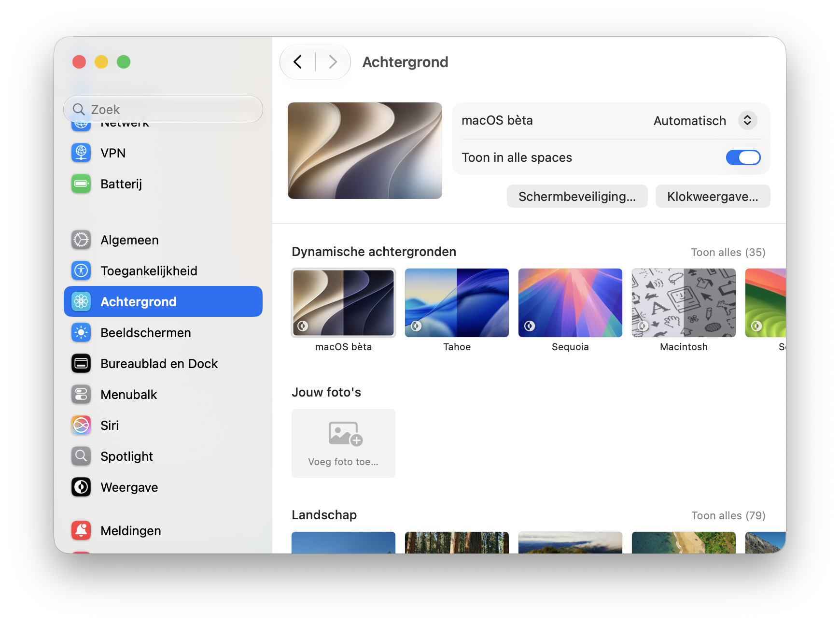Open Beeldschermen in sidebar

(x=163, y=333)
